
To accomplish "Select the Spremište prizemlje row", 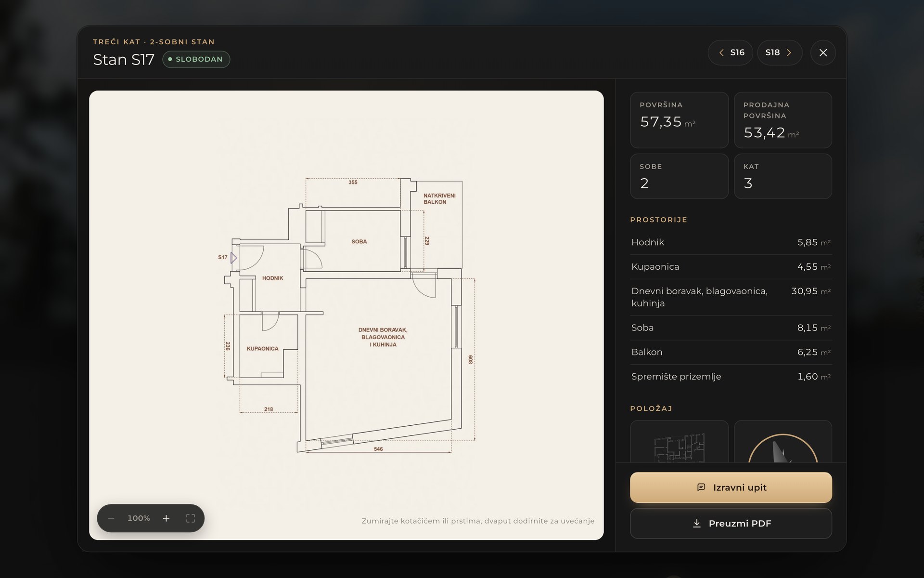I will 731,377.
